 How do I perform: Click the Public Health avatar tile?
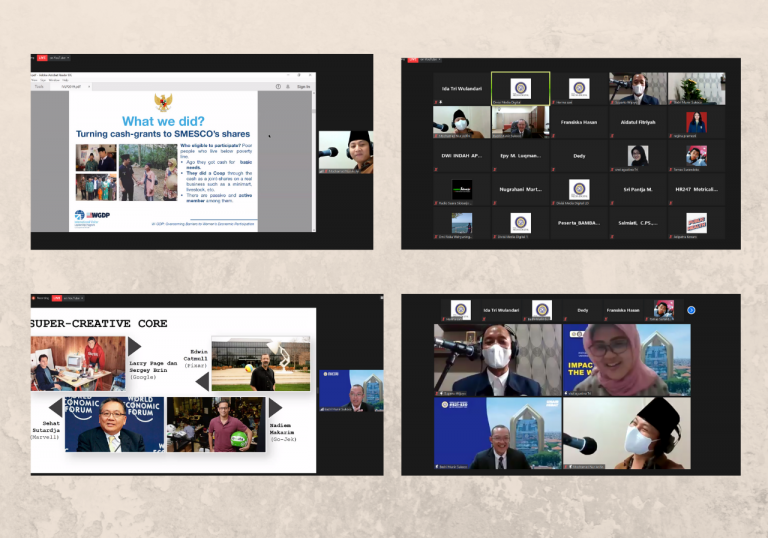click(696, 223)
